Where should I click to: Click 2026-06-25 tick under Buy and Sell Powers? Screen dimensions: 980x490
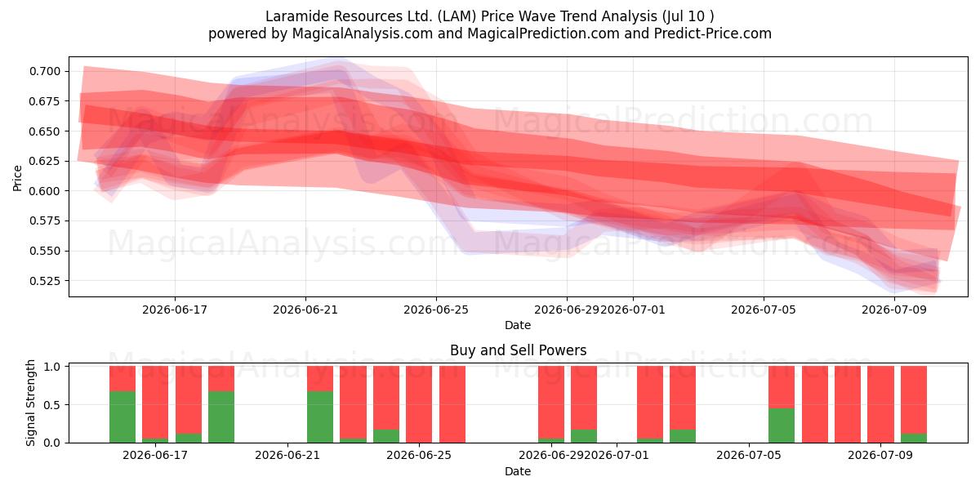pos(419,456)
